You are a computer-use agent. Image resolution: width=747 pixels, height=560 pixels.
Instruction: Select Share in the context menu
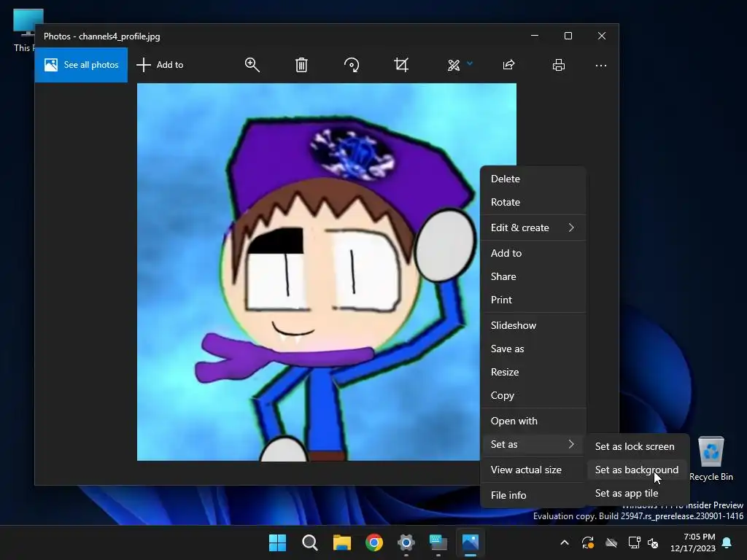(533, 276)
